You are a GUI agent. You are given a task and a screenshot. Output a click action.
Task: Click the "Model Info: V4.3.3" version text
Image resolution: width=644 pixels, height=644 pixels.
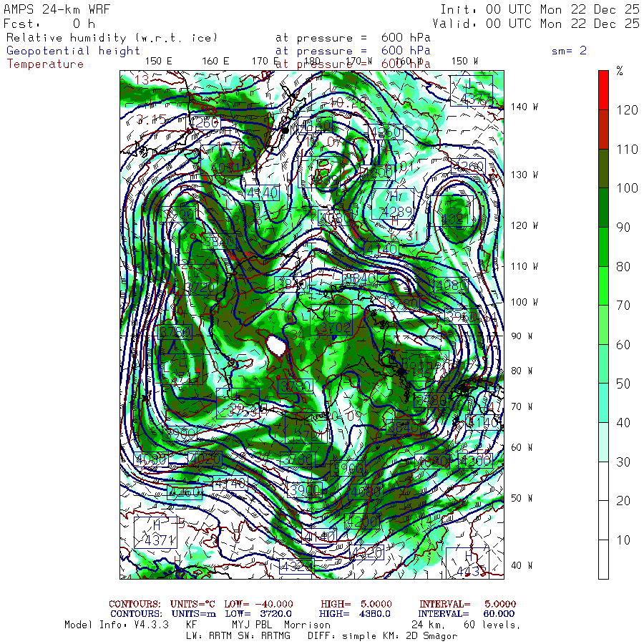pyautogui.click(x=117, y=625)
